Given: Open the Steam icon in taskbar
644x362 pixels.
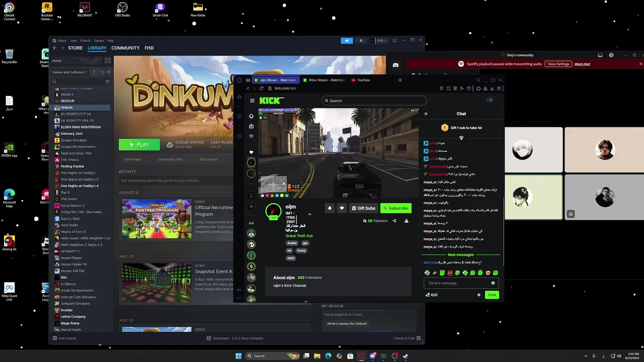Looking at the screenshot, I should pyautogui.click(x=406, y=356).
